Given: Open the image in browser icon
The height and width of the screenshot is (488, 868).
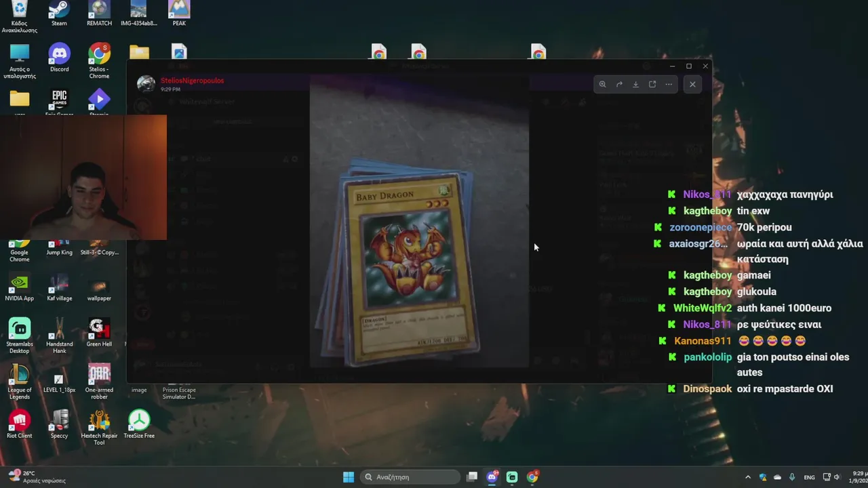Looking at the screenshot, I should pos(652,84).
